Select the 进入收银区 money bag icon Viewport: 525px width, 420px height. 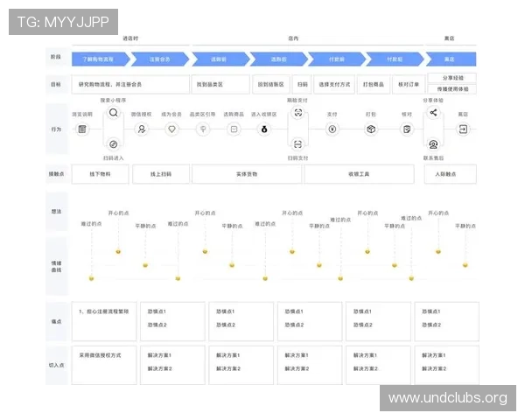(x=264, y=129)
